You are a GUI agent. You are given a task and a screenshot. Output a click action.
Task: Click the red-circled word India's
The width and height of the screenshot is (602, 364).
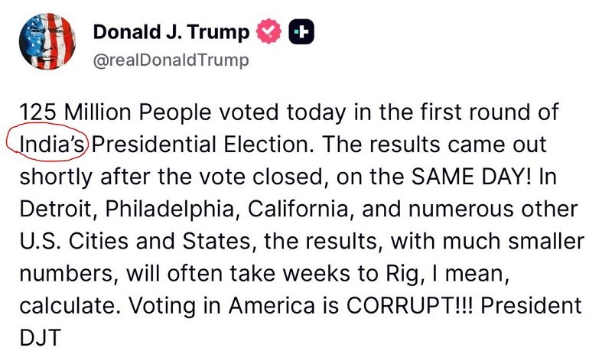point(52,145)
